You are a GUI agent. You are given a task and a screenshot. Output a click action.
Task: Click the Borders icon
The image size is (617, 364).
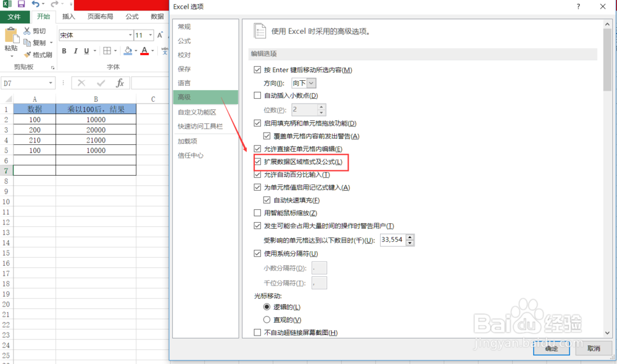click(x=107, y=51)
